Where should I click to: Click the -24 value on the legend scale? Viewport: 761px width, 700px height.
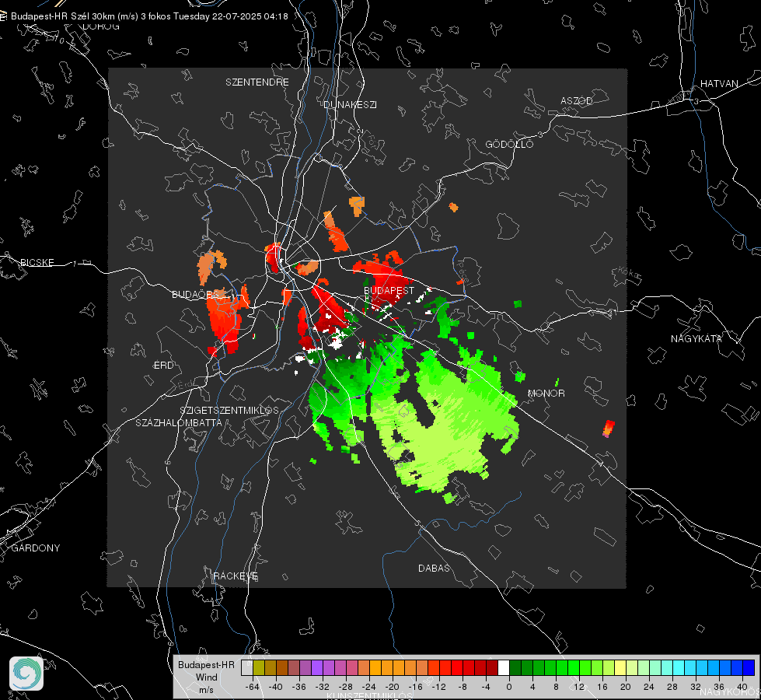[x=369, y=687]
